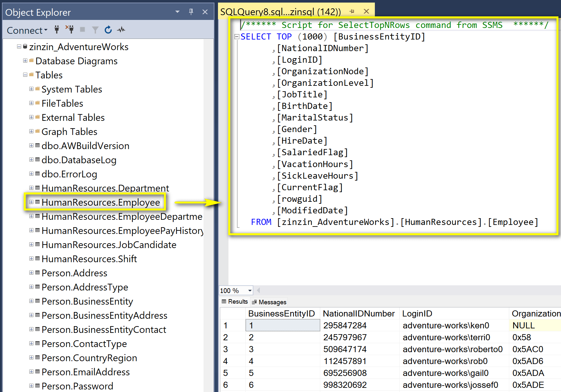Expand the Database Diagrams folder

[x=25, y=61]
